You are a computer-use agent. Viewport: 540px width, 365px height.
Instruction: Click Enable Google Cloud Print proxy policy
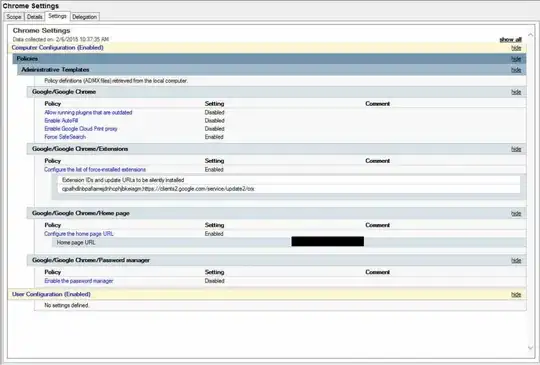81,129
